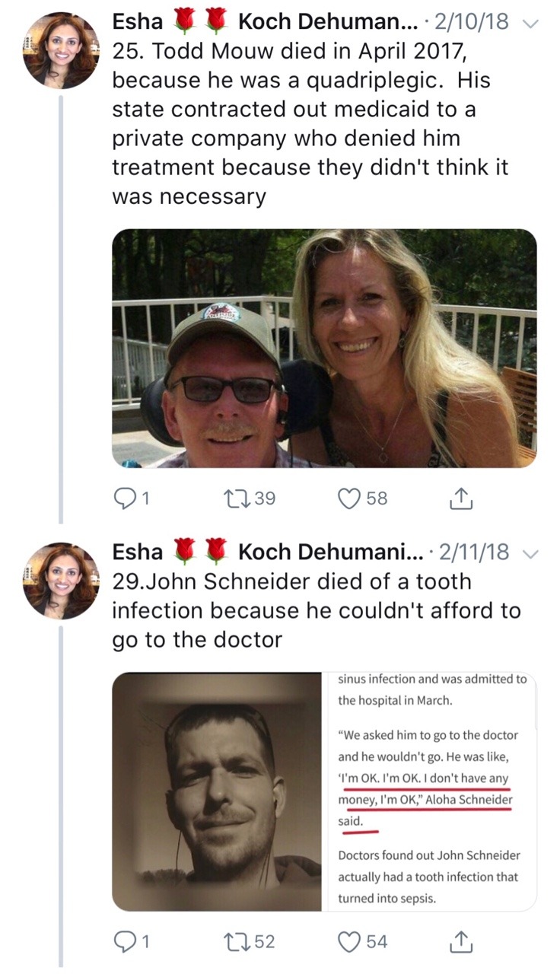View the photo of couple by railing

click(324, 348)
